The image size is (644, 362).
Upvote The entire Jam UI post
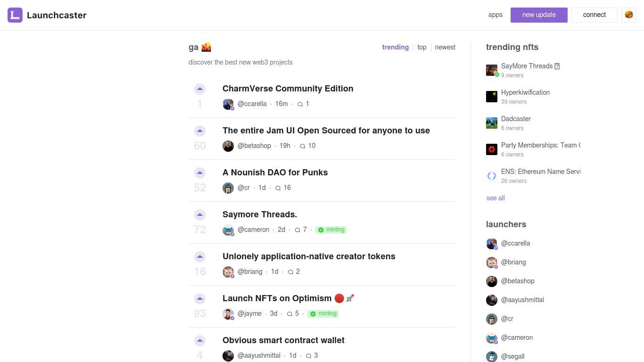tap(200, 131)
